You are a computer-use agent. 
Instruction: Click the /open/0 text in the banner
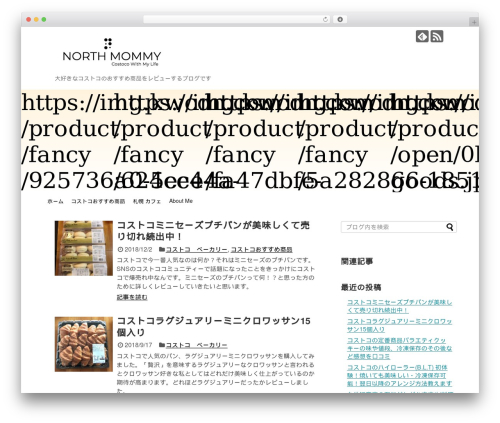434,155
